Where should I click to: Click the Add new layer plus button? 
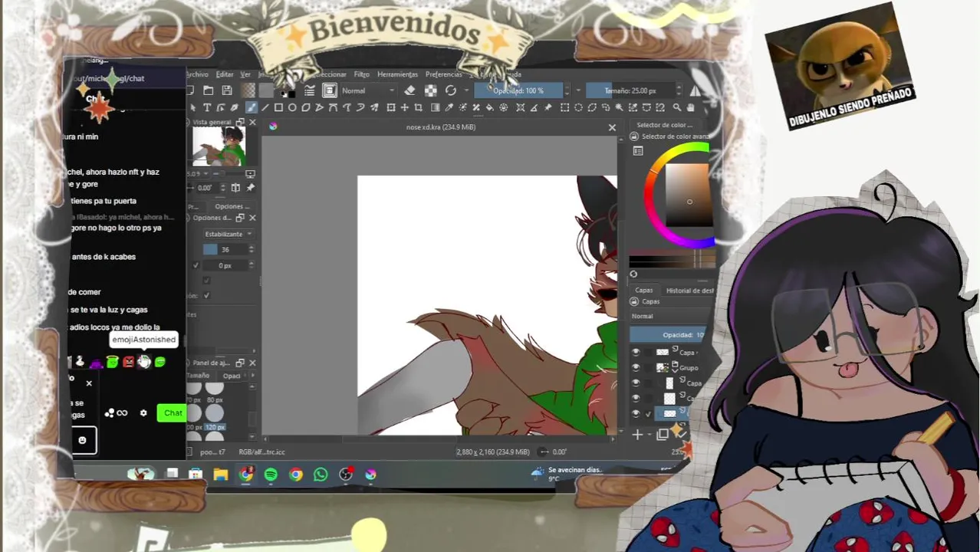coord(637,435)
